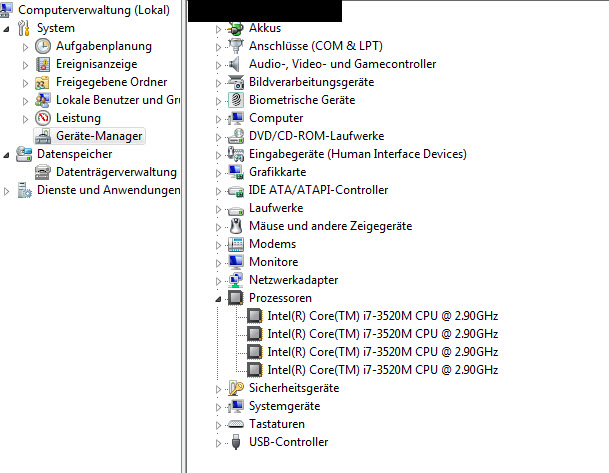Select the Biometrische Geräte label
The height and width of the screenshot is (473, 609).
pos(302,100)
